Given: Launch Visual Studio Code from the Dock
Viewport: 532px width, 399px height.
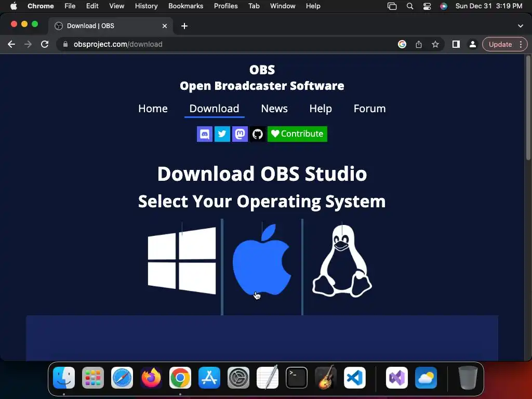Looking at the screenshot, I should coord(355,378).
